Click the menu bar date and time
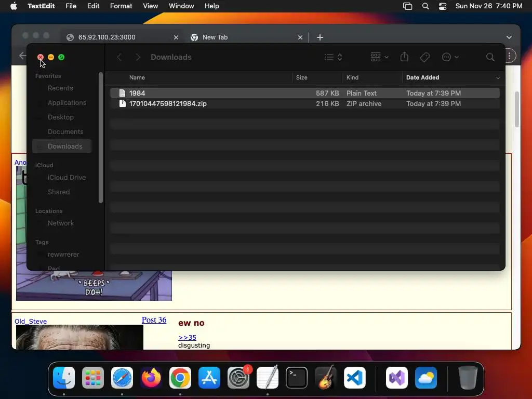 pyautogui.click(x=488, y=6)
